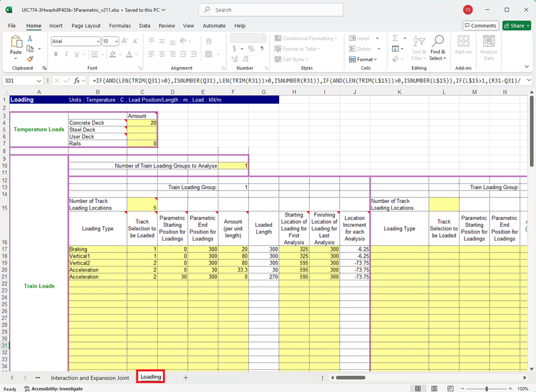Click the Search box in title bar

pos(271,10)
